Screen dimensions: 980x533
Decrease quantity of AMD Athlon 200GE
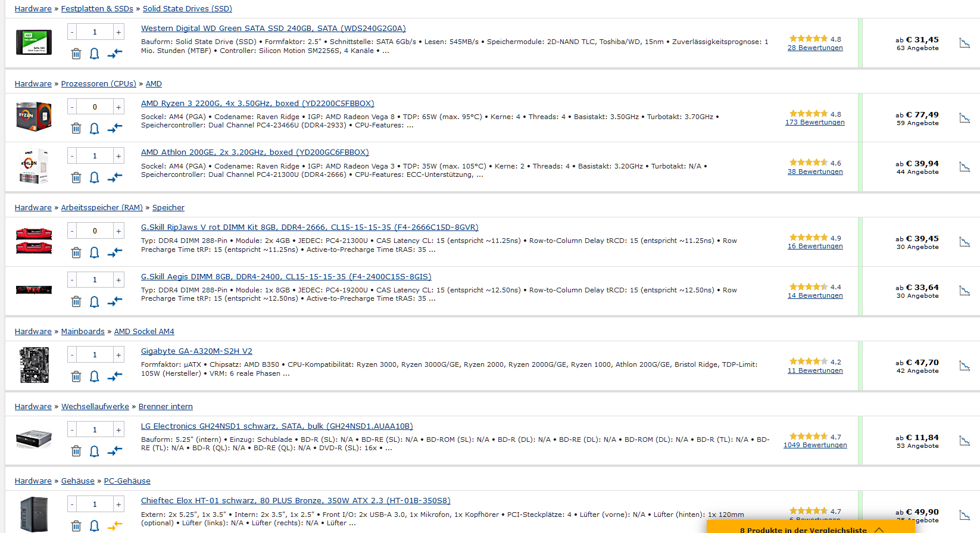tap(72, 156)
